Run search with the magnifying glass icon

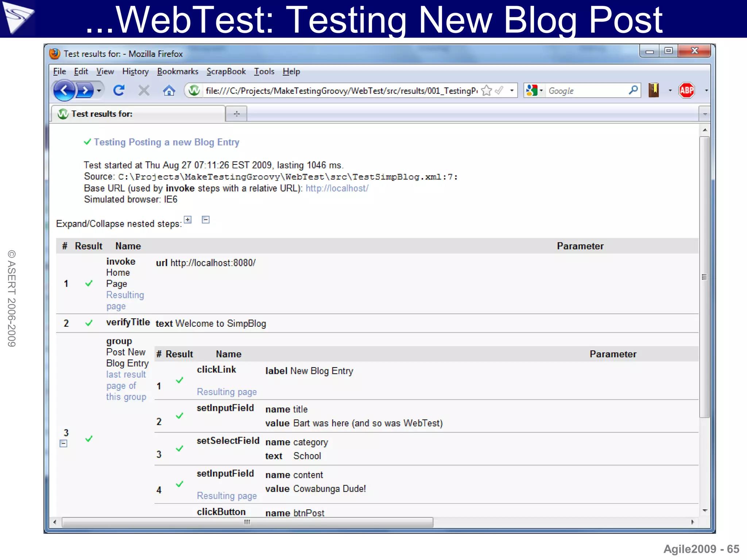(x=634, y=90)
